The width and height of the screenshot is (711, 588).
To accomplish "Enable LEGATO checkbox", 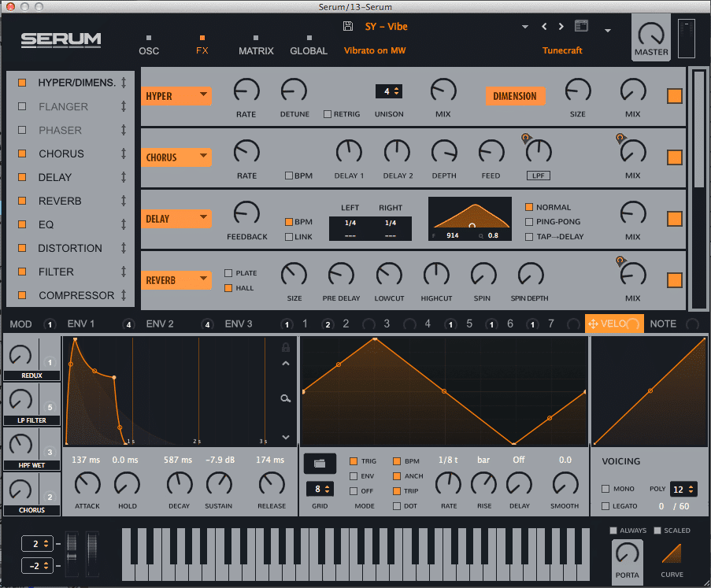I will [x=605, y=506].
